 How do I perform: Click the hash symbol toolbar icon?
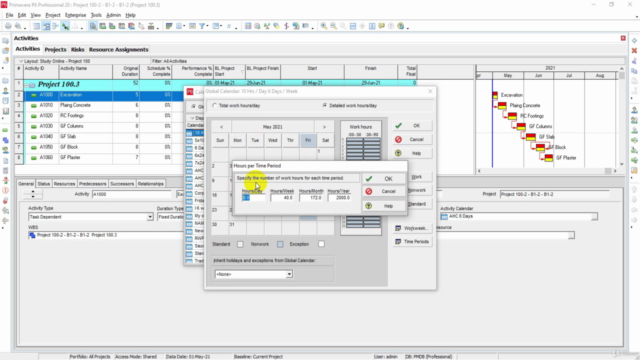[x=229, y=26]
